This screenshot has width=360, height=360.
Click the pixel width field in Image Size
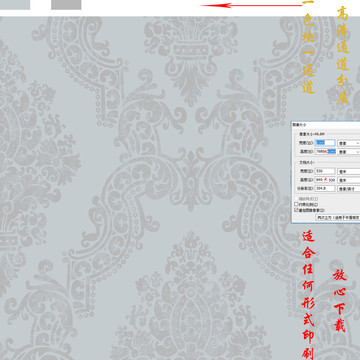coord(325,143)
